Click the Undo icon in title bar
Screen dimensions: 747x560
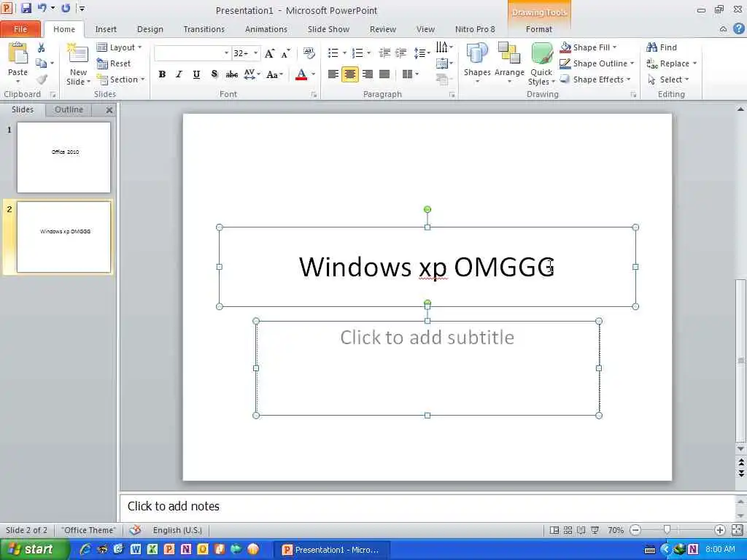point(42,8)
